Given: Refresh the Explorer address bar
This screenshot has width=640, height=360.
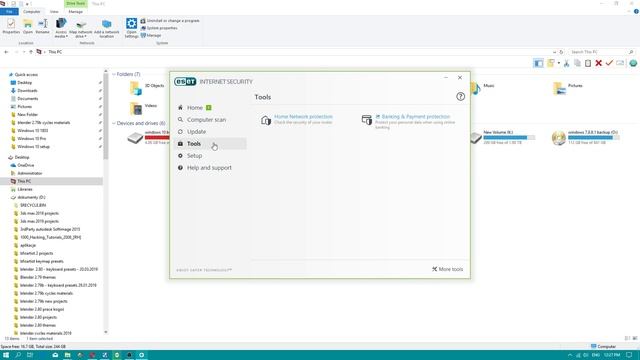Looking at the screenshot, I should pyautogui.click(x=561, y=52).
